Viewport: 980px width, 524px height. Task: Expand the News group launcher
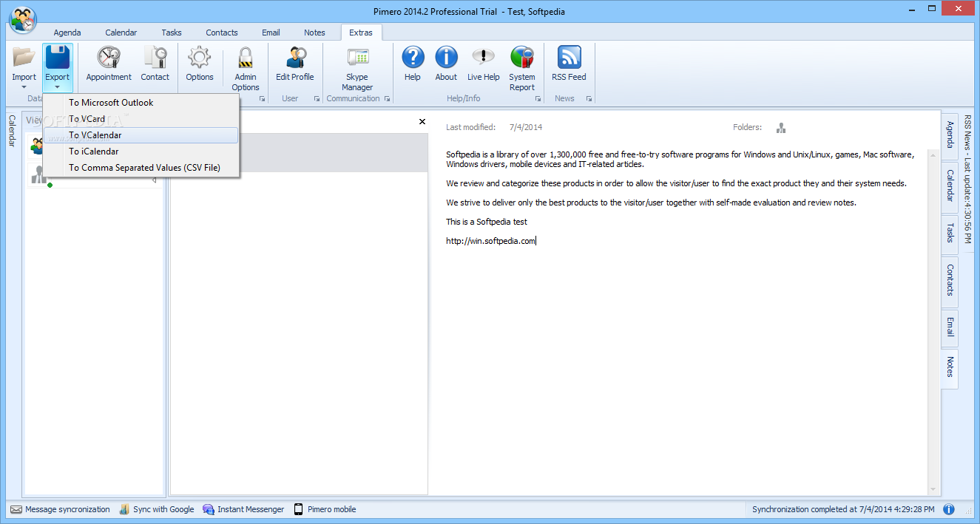(x=589, y=99)
